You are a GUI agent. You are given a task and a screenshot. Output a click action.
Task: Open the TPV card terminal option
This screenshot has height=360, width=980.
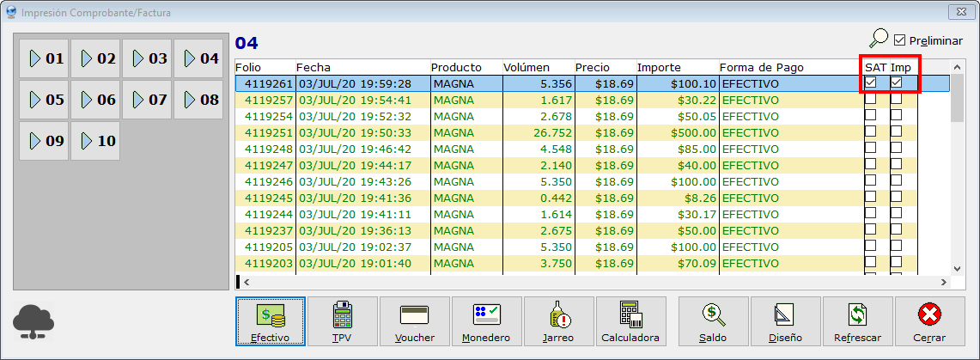tap(342, 321)
